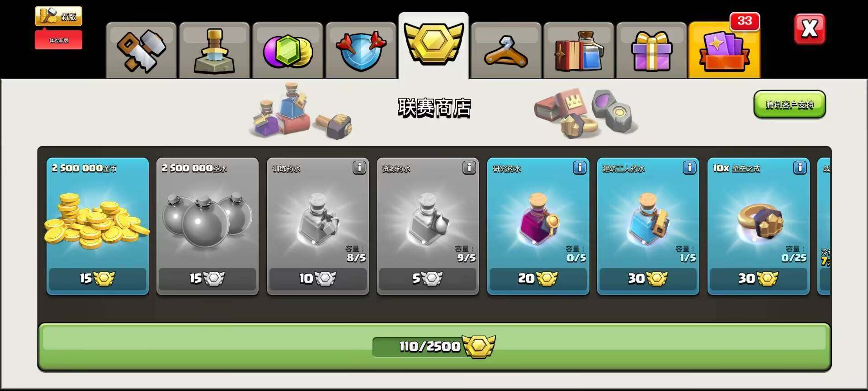Open the hammer and saw builder tab
This screenshot has height=391, width=868.
click(x=141, y=50)
